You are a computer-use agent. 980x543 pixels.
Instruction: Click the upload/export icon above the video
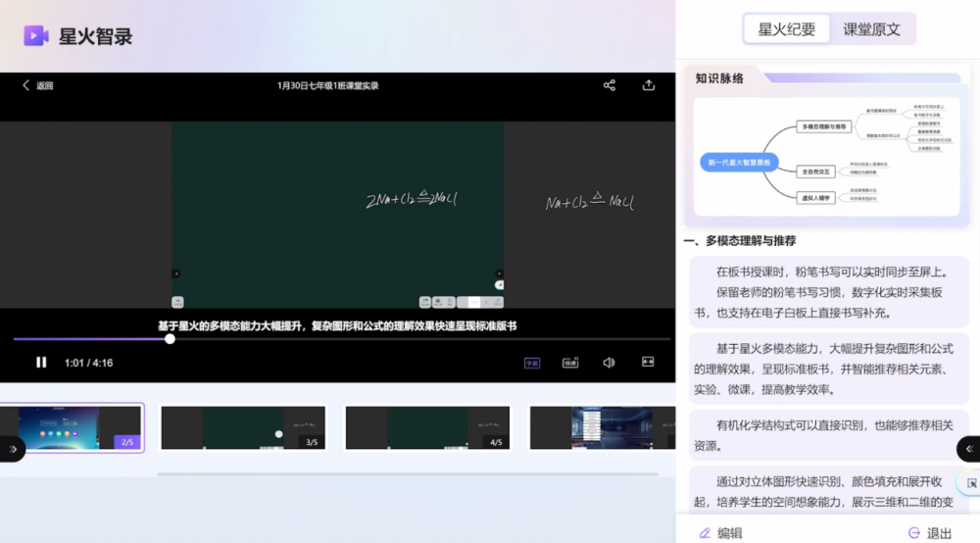pos(649,85)
